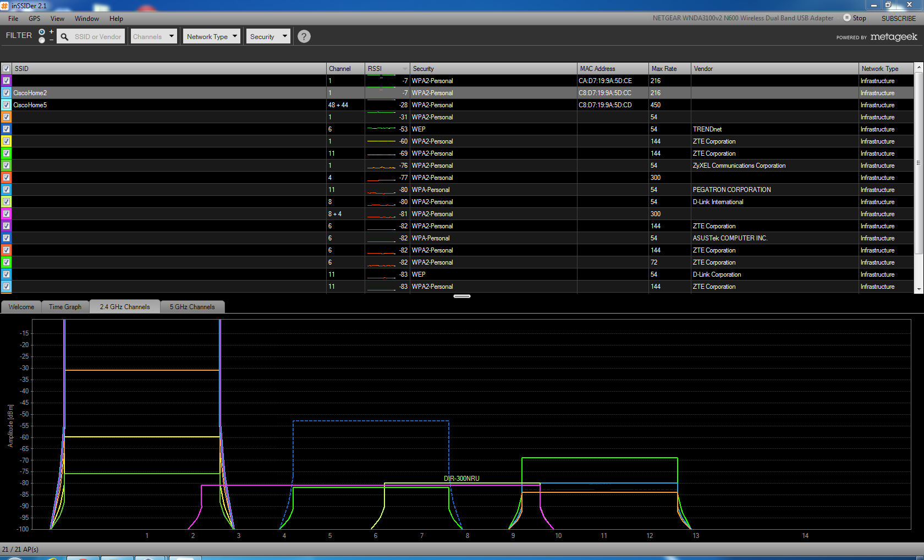Toggle checkbox for the D-Link International row
The image size is (924, 560).
[7, 202]
